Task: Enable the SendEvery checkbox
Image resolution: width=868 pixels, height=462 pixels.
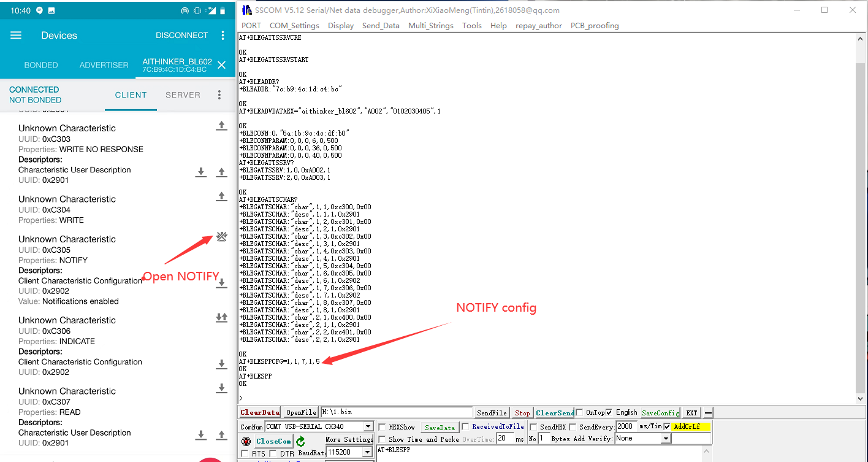Action: [x=573, y=427]
